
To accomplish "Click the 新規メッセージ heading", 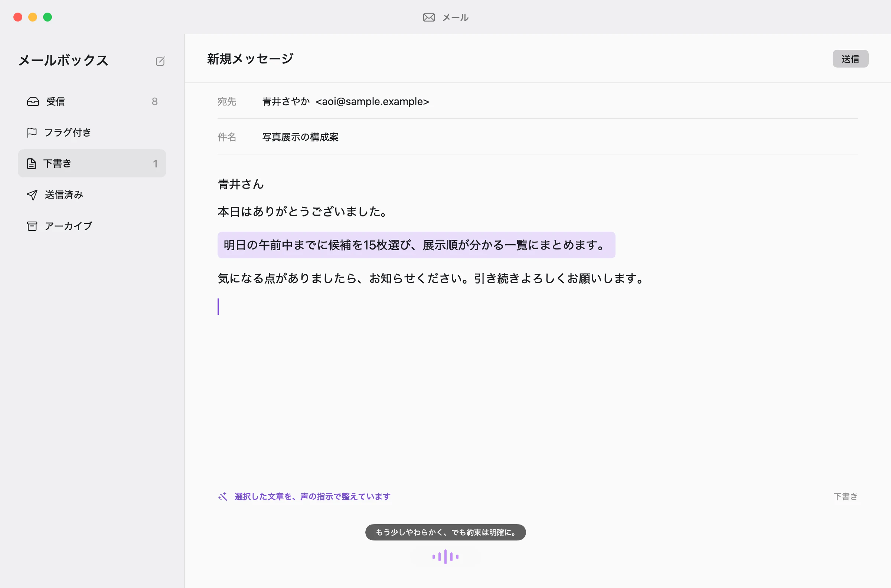I will tap(250, 59).
